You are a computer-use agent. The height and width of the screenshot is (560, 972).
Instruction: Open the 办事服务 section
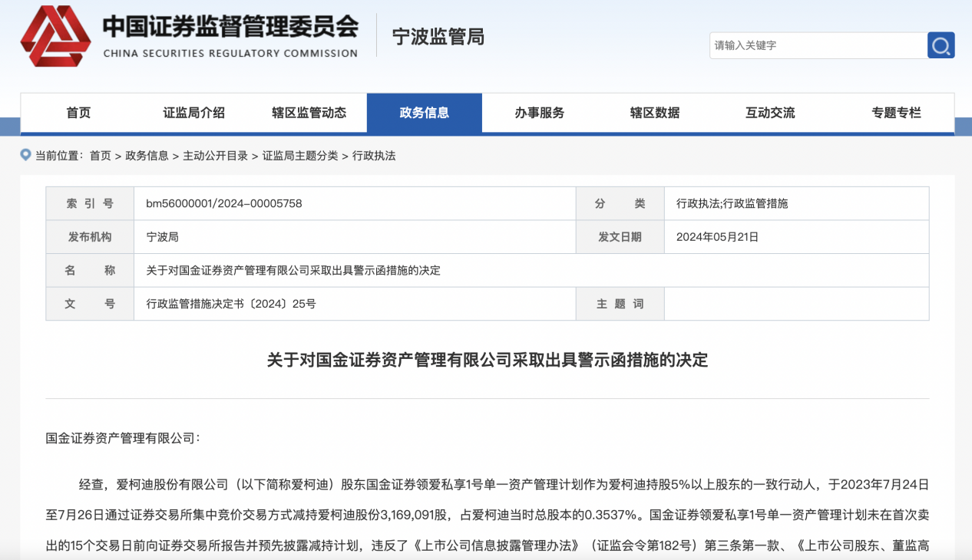pyautogui.click(x=539, y=112)
